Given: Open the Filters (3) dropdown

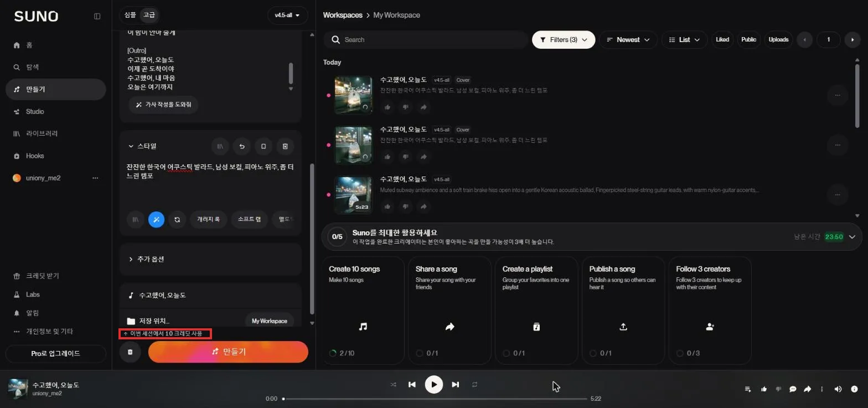Looking at the screenshot, I should pyautogui.click(x=564, y=39).
